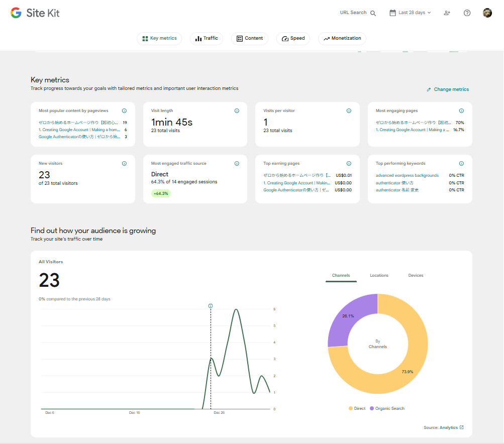This screenshot has height=444, width=504.
Task: Click info icon on Top performing keywords
Action: (461, 164)
